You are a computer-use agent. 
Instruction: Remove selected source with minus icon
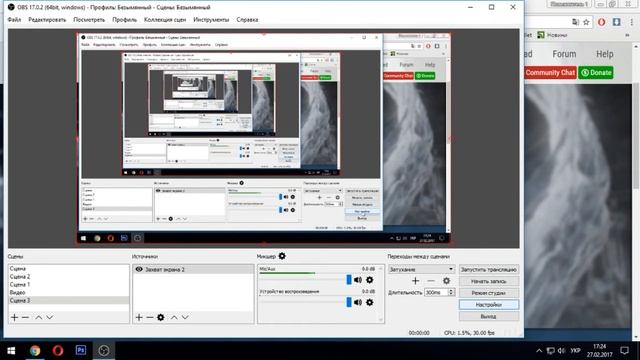[x=150, y=317]
